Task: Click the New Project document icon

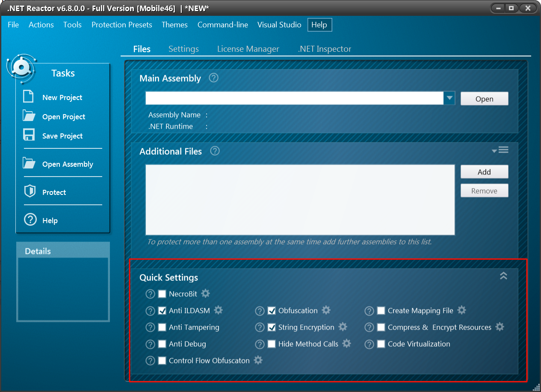Action: (29, 97)
